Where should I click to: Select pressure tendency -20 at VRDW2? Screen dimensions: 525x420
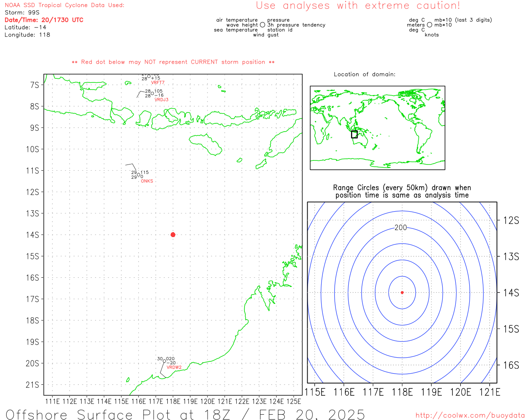point(171,363)
